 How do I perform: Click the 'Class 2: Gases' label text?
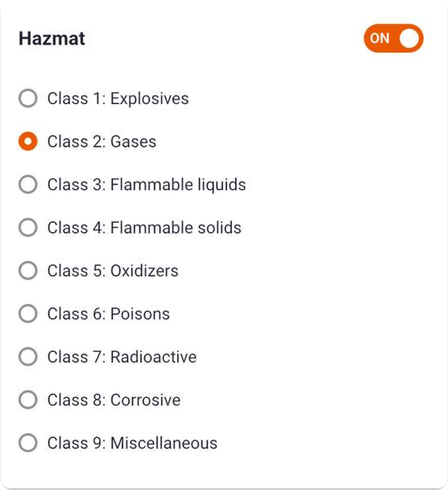coord(102,142)
